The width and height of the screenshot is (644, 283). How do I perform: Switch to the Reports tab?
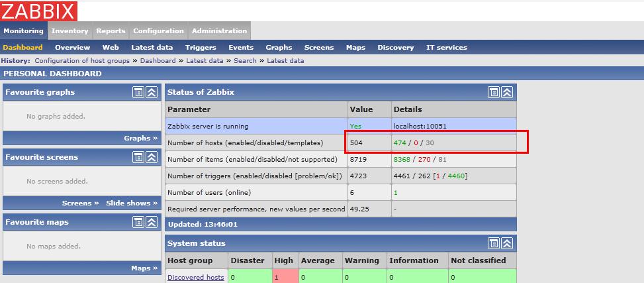pos(111,31)
